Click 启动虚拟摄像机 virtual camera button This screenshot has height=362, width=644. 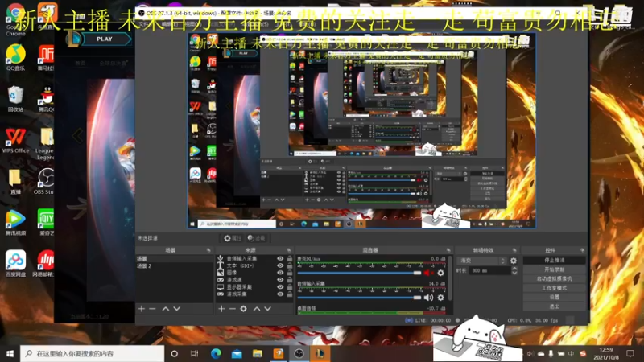[554, 278]
